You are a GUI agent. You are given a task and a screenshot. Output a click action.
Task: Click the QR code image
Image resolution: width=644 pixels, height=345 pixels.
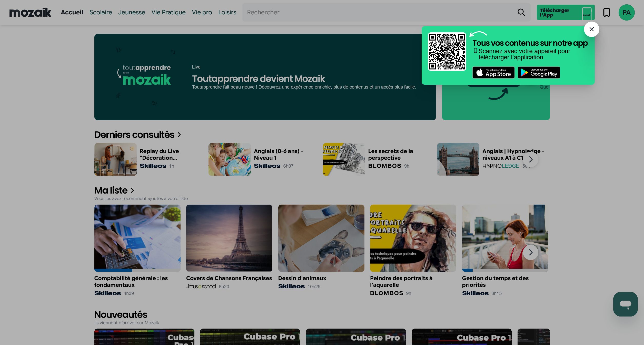447,52
